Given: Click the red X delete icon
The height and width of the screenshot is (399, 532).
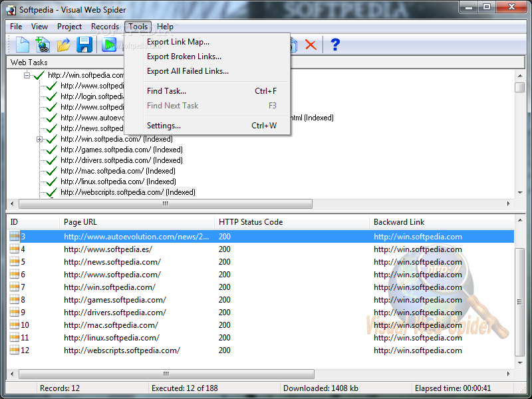Looking at the screenshot, I should pos(311,45).
